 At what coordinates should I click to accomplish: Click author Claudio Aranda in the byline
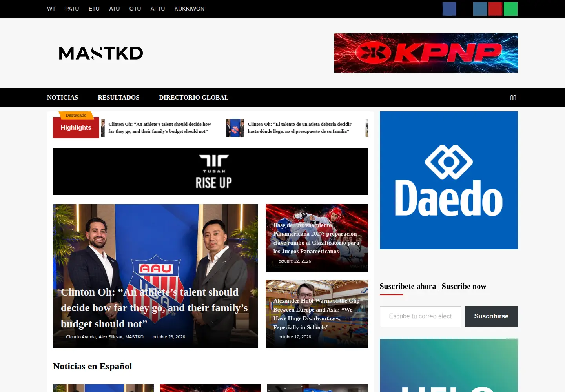point(81,337)
